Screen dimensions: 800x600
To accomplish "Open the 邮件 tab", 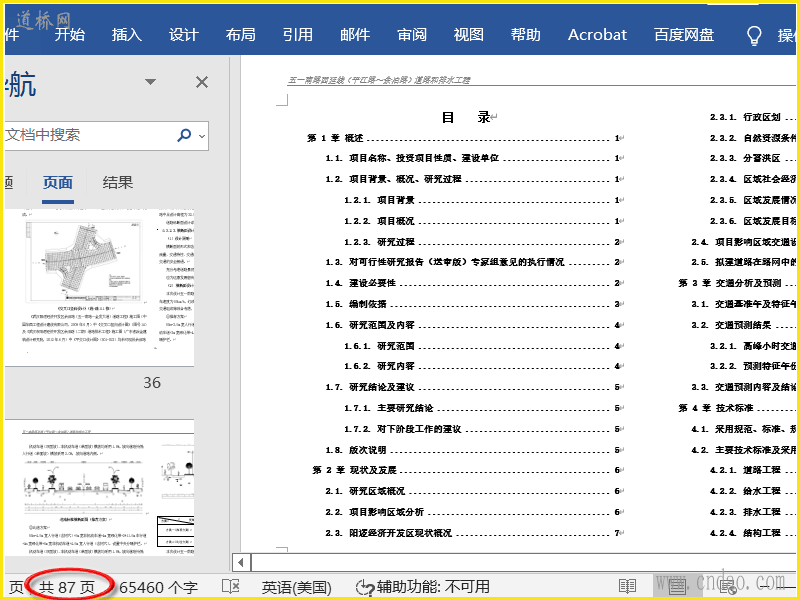I will [x=355, y=35].
